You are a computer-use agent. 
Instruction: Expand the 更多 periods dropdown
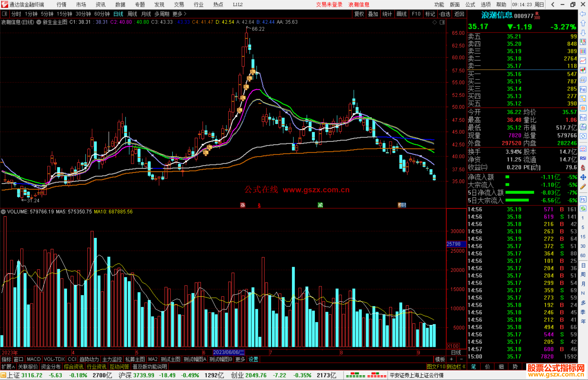[179, 14]
